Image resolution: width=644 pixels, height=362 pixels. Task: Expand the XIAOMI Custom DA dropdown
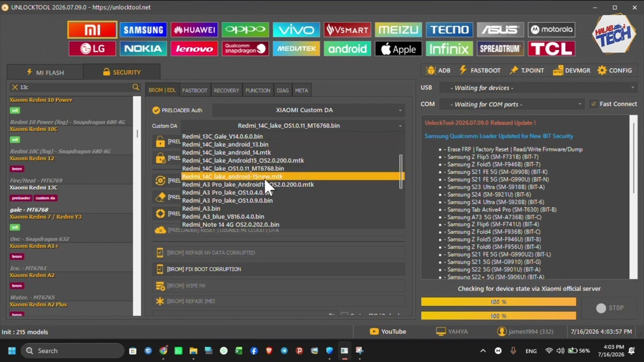coord(308,110)
